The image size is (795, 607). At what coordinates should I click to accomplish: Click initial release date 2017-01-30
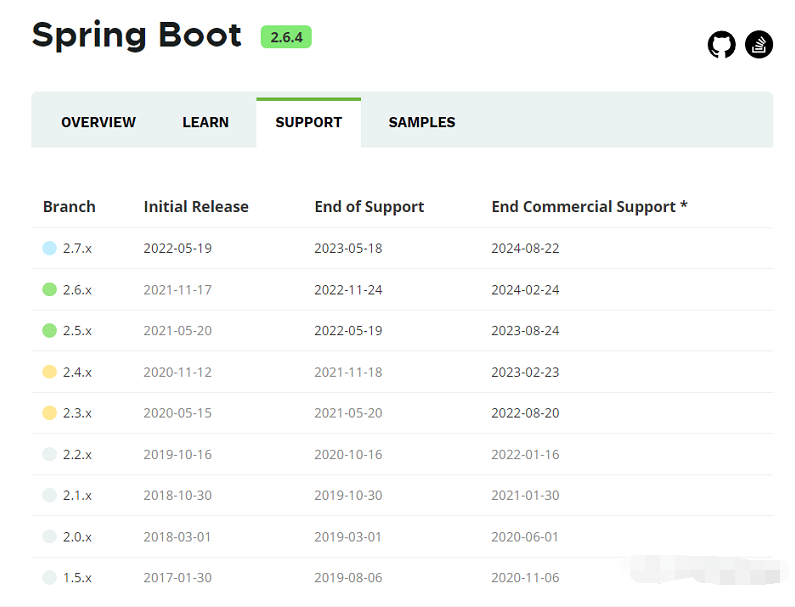tap(177, 578)
